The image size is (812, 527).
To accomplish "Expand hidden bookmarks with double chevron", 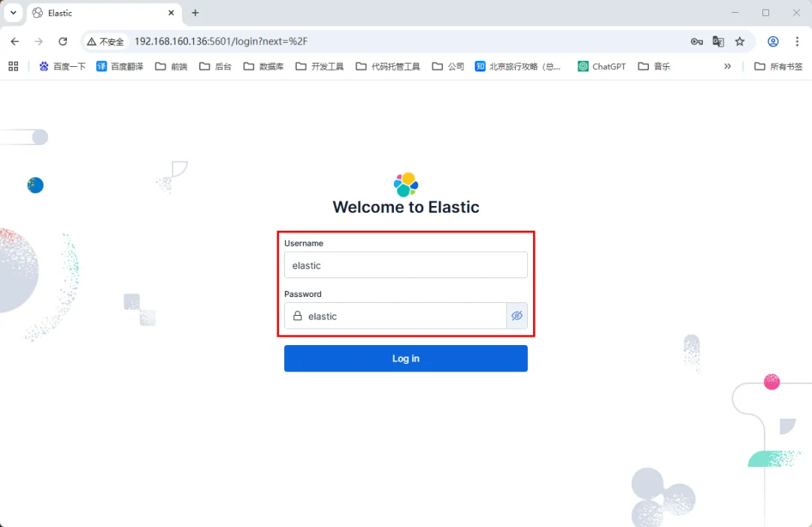I will pyautogui.click(x=728, y=66).
